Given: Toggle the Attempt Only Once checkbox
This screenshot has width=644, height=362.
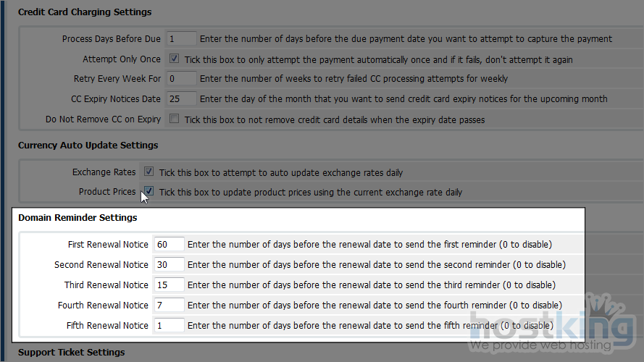Looking at the screenshot, I should (x=174, y=59).
